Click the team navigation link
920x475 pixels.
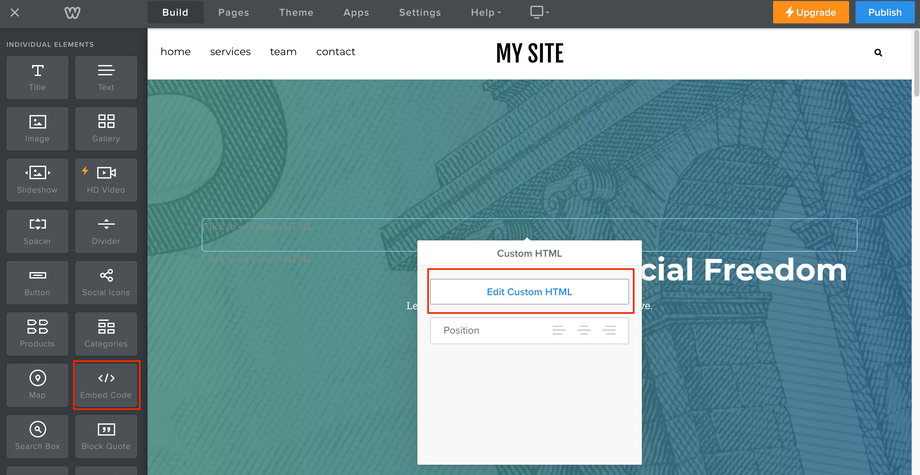(x=283, y=52)
